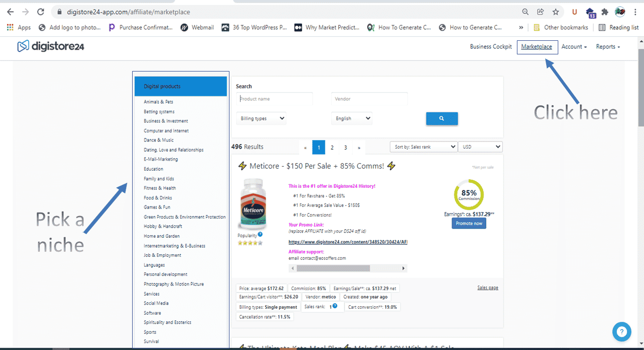Select the Dance & Music category
Screen dimensions: 644x350
pos(159,140)
